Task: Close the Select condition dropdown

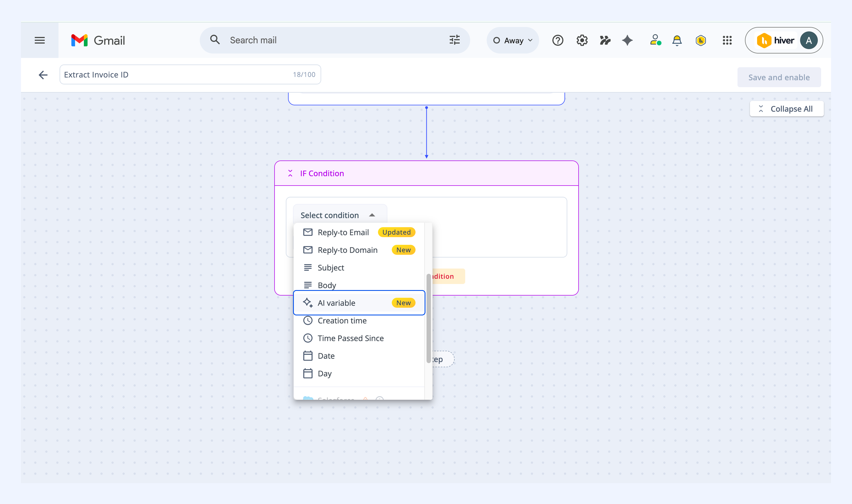Action: (x=340, y=215)
